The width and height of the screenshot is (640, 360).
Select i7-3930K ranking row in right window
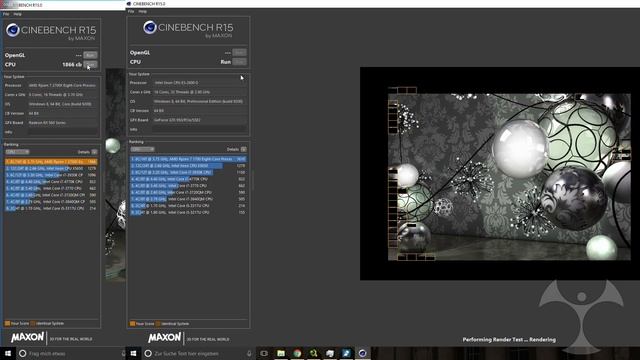pyautogui.click(x=188, y=172)
